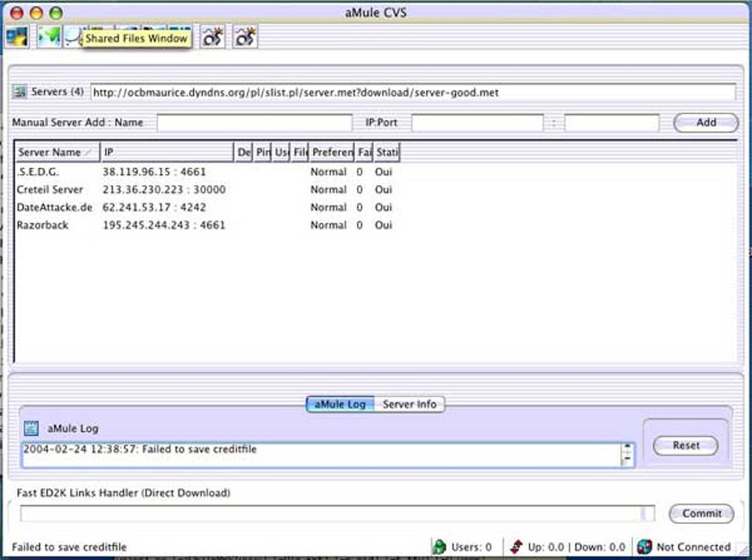The width and height of the screenshot is (752, 560).
Task: Click the Shared Files Window tooltip
Action: pyautogui.click(x=136, y=38)
